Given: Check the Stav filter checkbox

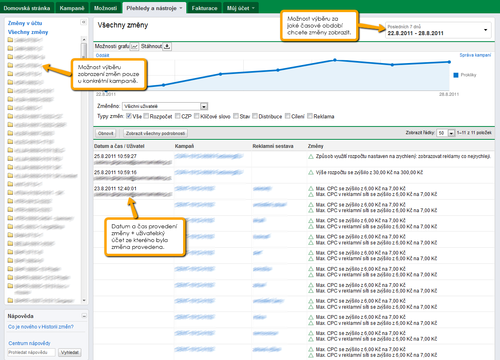Looking at the screenshot, I should pyautogui.click(x=236, y=116).
